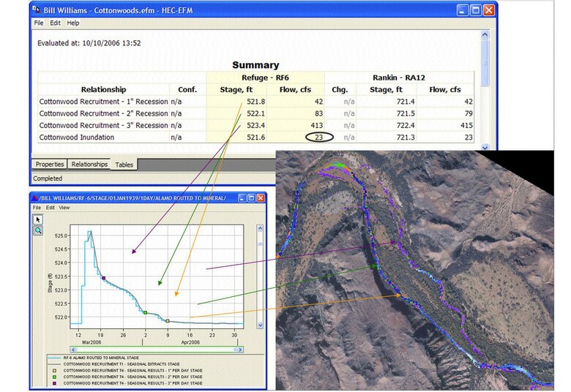Screen dimensions: 571x392
Task: Click the plot window title bar icon
Action: (35, 198)
